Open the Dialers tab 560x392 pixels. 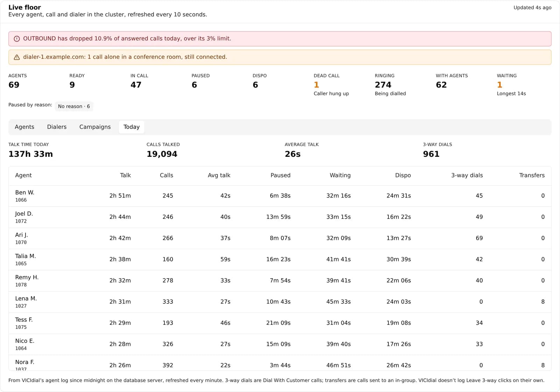[57, 127]
